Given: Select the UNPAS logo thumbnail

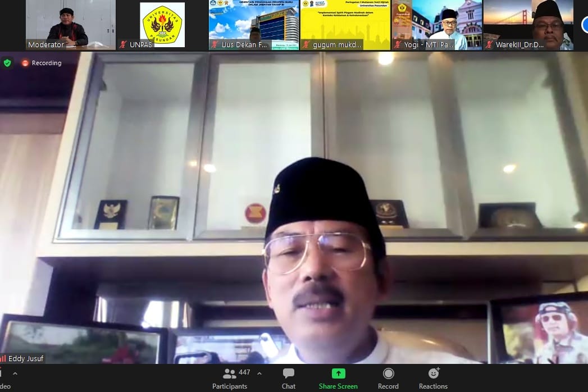Looking at the screenshot, I should 162,25.
